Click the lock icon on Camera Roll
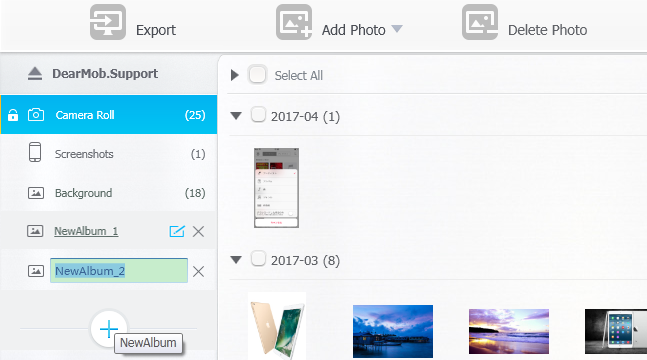 (x=13, y=115)
